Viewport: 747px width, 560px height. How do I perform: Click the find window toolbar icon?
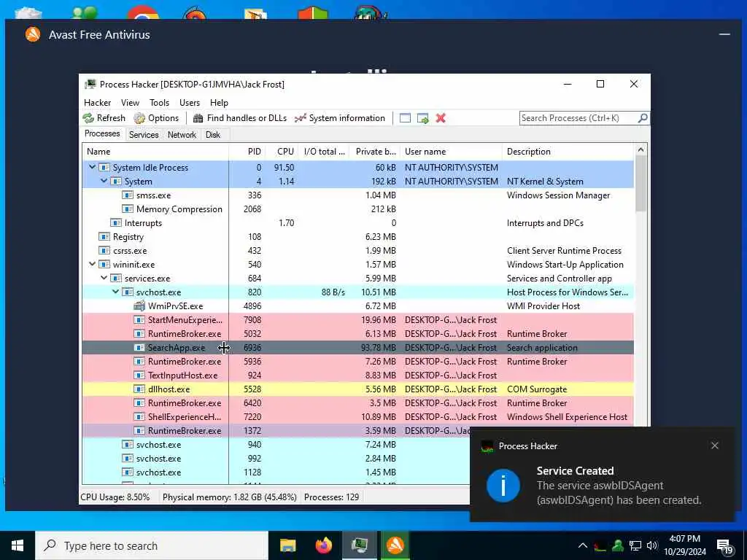click(405, 118)
